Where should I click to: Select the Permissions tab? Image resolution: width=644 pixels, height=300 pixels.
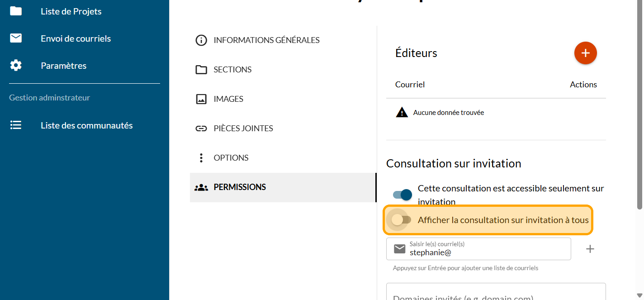pos(240,187)
